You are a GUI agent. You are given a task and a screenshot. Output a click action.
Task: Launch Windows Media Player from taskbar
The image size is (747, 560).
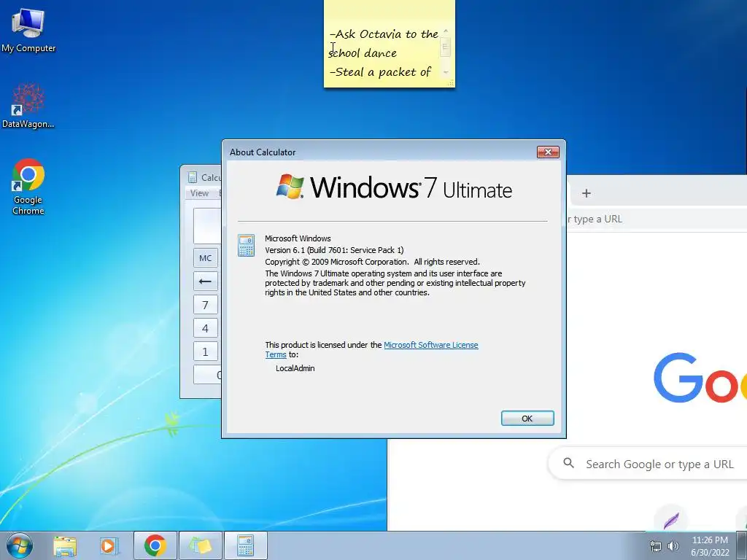tap(109, 545)
